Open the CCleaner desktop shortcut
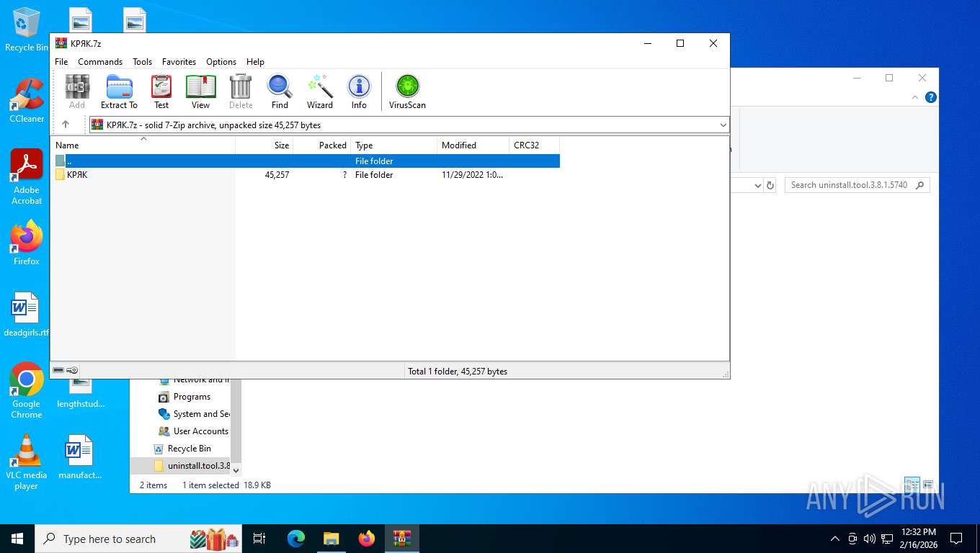This screenshot has width=980, height=553. coord(27,101)
